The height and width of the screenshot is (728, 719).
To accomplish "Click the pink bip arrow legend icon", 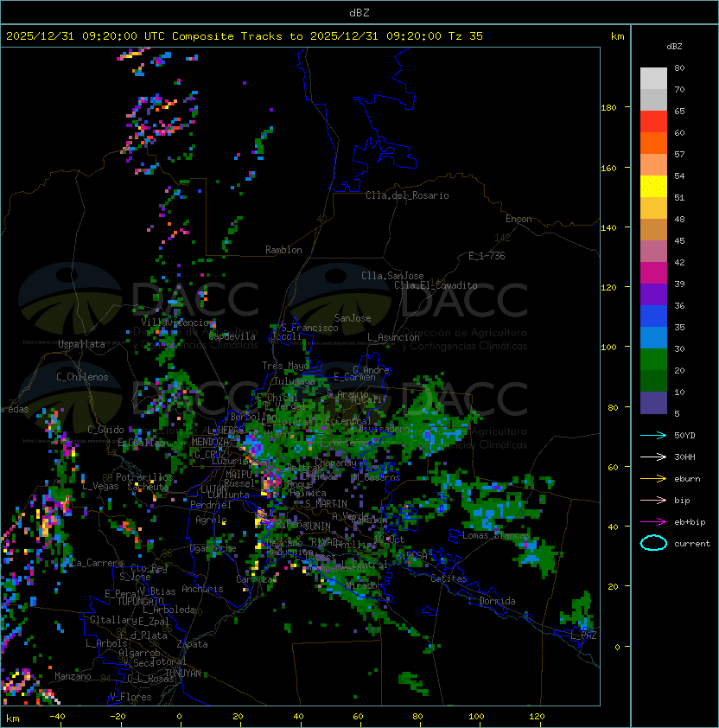I will (653, 501).
